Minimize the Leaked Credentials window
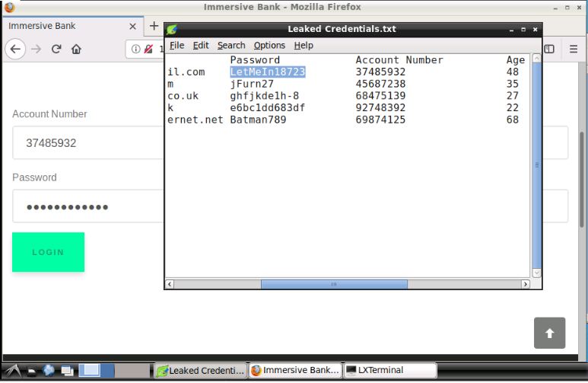Image resolution: width=588 pixels, height=383 pixels. coord(511,29)
